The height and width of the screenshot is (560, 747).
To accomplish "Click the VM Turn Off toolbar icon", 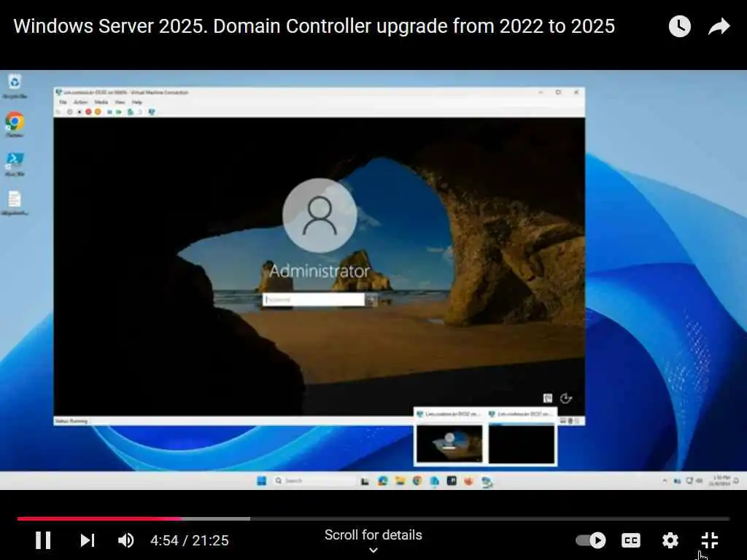I will coord(80,112).
